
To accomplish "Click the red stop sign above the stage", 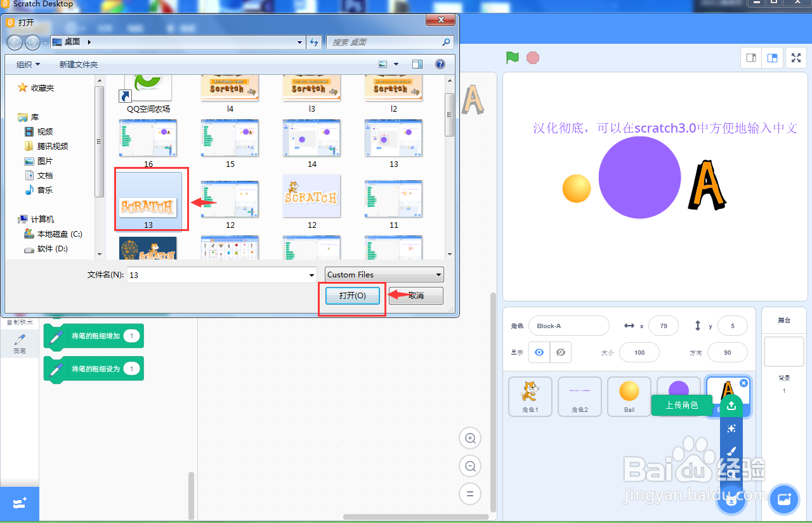I will pos(532,58).
